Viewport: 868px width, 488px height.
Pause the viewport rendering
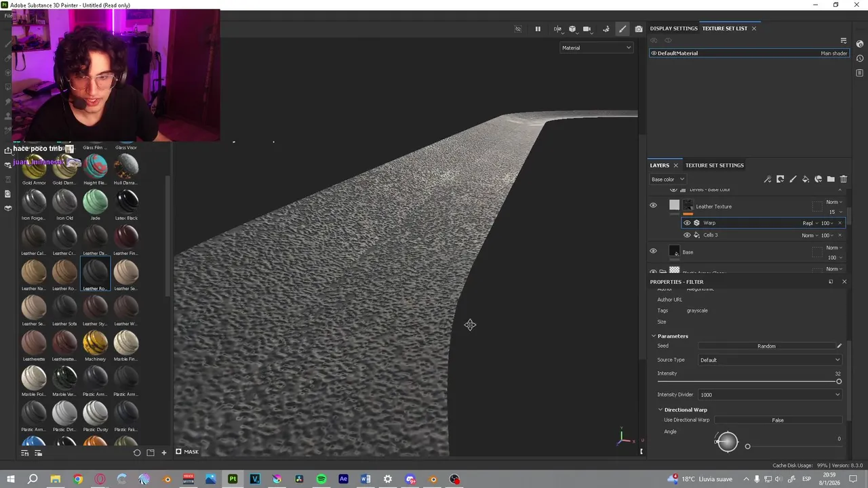coord(538,29)
